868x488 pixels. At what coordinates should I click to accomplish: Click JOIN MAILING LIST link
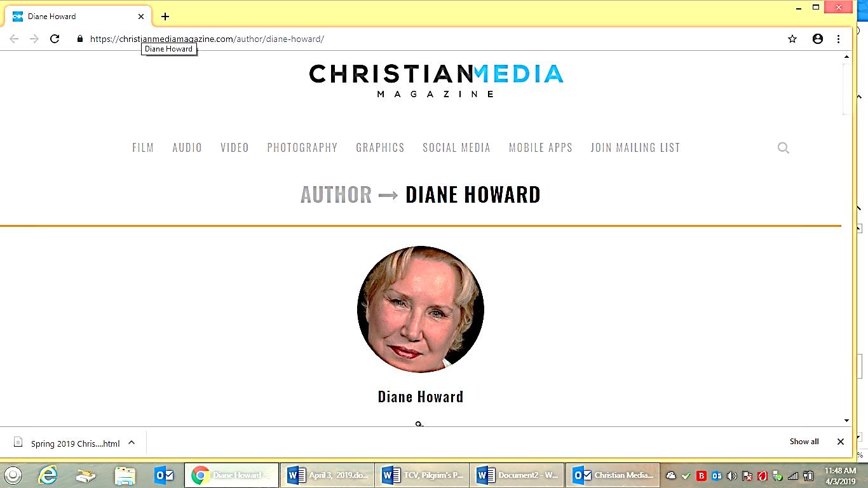coord(635,147)
